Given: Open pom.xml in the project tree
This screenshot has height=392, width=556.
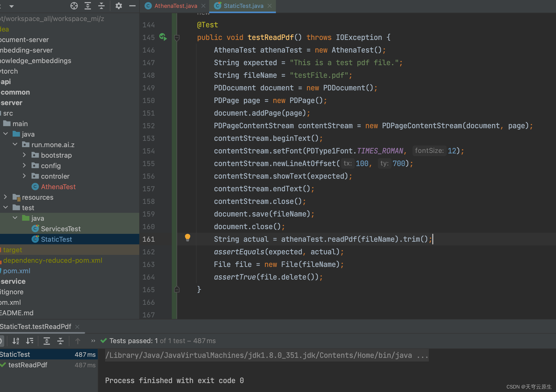Looking at the screenshot, I should coord(17,271).
